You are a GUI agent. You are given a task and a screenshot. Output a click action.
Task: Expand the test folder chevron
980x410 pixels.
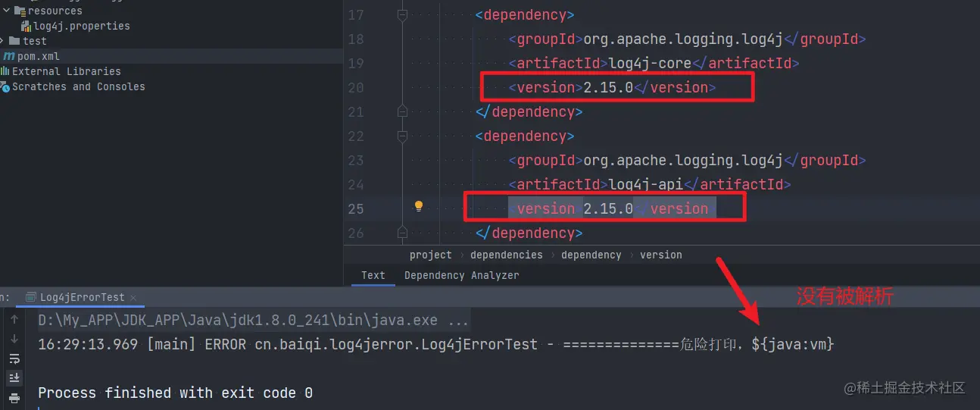click(x=3, y=41)
